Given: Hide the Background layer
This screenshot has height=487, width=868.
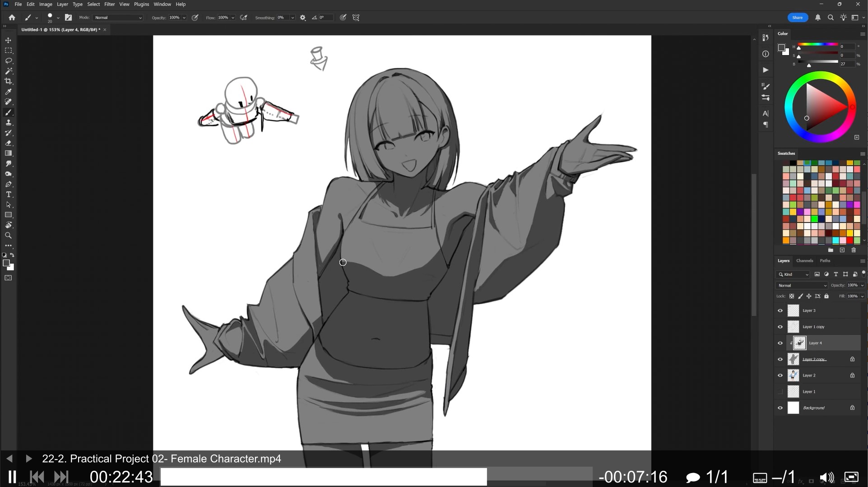Looking at the screenshot, I should pyautogui.click(x=780, y=408).
